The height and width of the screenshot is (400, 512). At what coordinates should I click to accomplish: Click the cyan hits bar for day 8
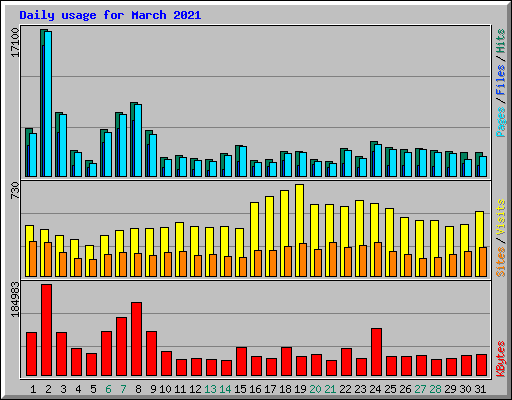click(x=138, y=140)
